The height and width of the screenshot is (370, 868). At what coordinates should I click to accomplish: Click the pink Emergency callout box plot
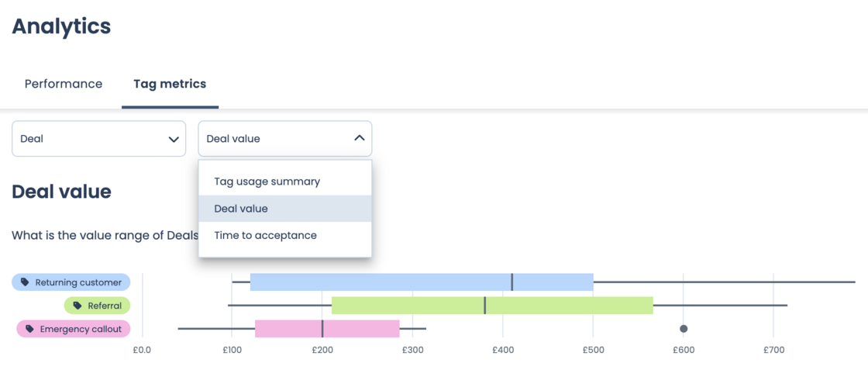(287, 329)
